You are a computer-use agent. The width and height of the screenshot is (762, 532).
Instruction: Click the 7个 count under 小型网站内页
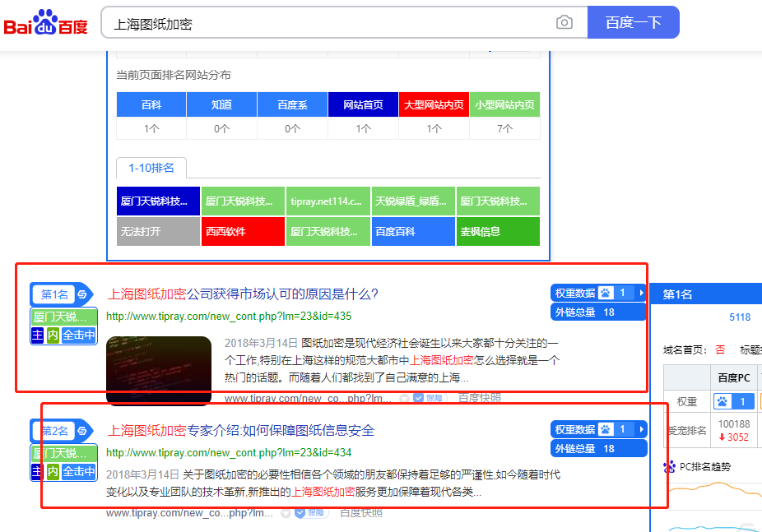coord(505,128)
